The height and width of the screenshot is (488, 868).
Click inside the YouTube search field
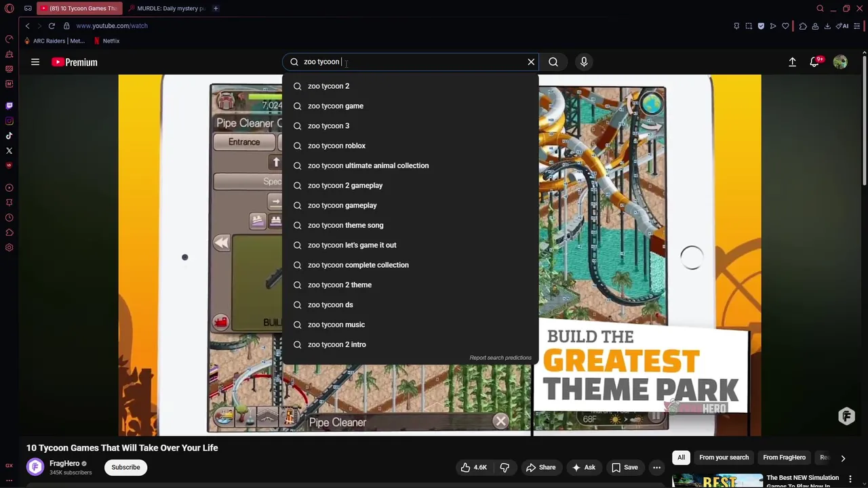tap(410, 62)
